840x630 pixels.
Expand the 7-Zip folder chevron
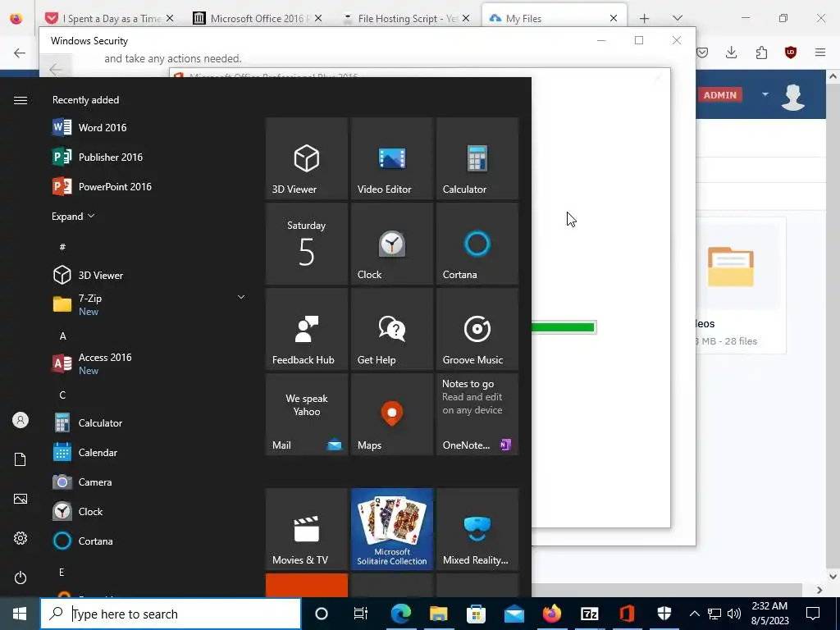241,297
